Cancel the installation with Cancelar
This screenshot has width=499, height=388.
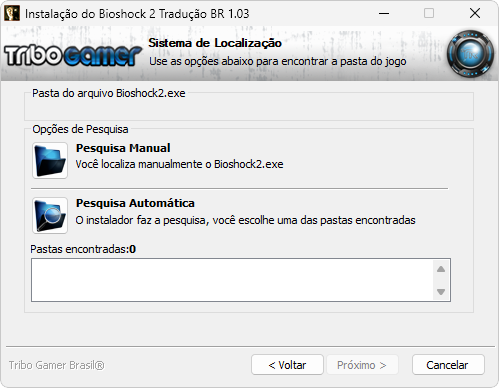(448, 365)
